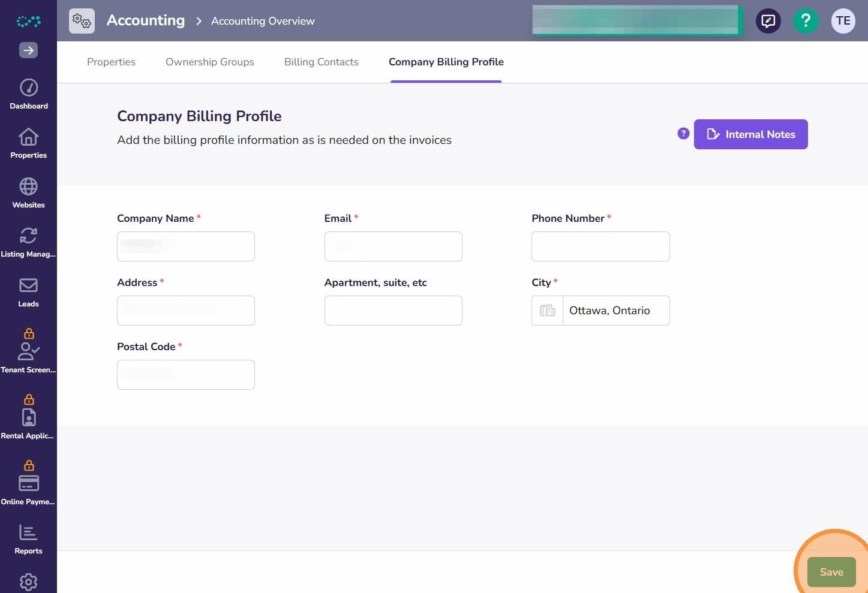Focus the Email field
Screen dimensions: 868x593
pyautogui.click(x=393, y=246)
